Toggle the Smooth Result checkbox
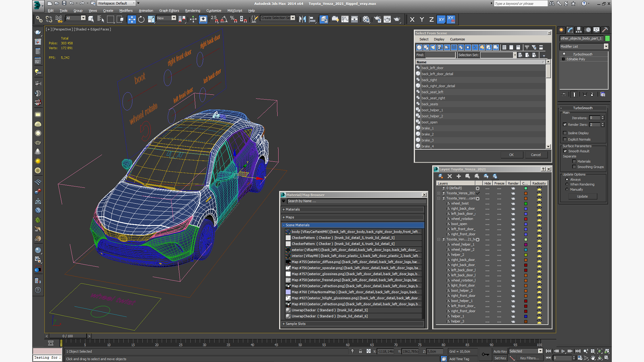 coord(565,151)
